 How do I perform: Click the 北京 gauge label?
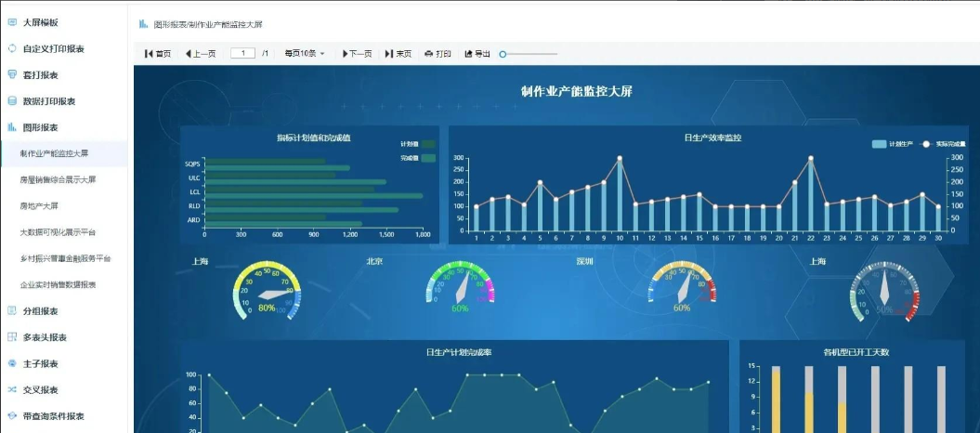click(x=374, y=262)
